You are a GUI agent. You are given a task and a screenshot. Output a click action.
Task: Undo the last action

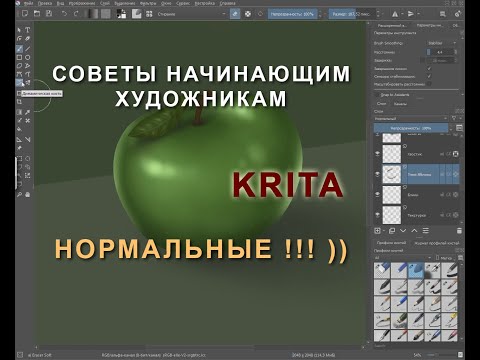point(64,14)
